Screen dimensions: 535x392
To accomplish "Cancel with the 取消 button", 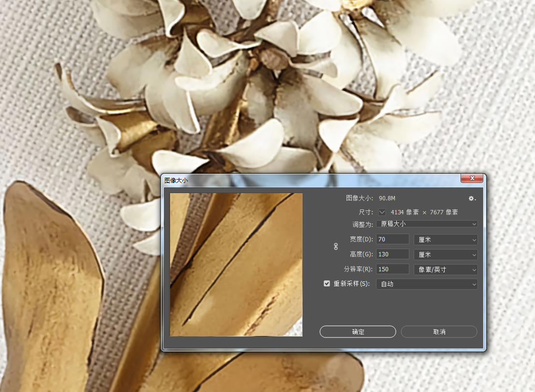I will coord(439,332).
